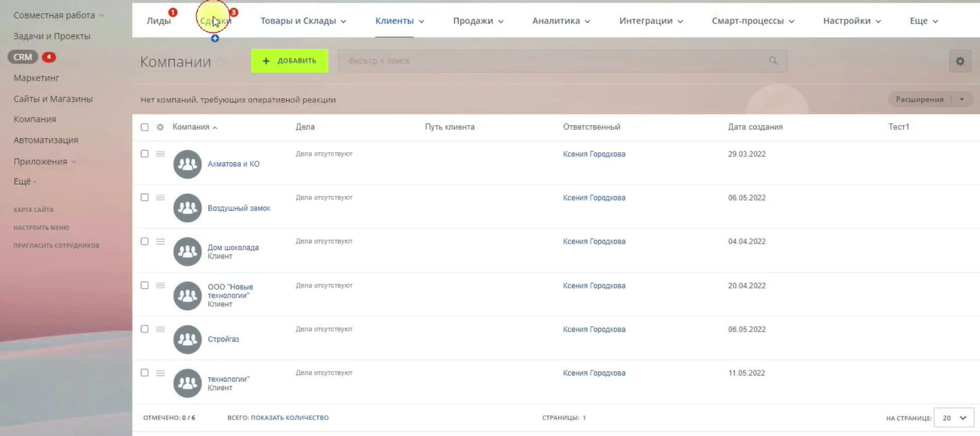Click the avatar icon of Воздушный замок

click(187, 208)
